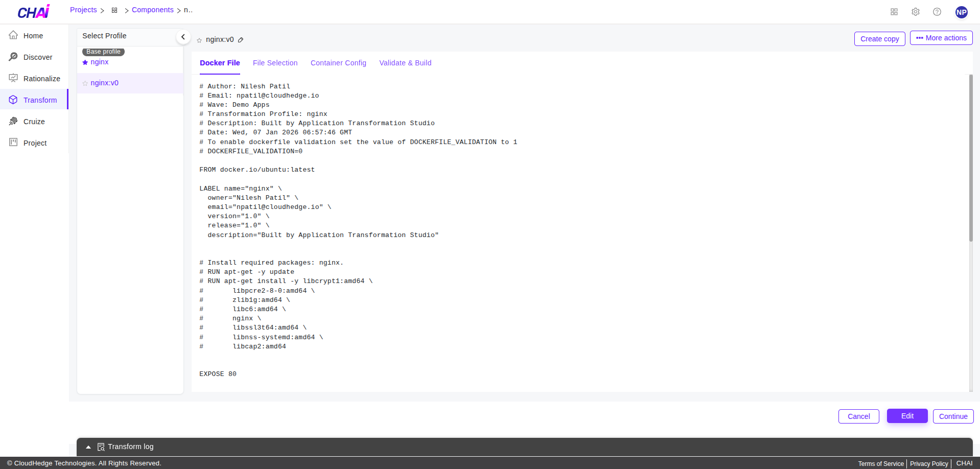Click the Cancel button
980x469 pixels.
(859, 416)
